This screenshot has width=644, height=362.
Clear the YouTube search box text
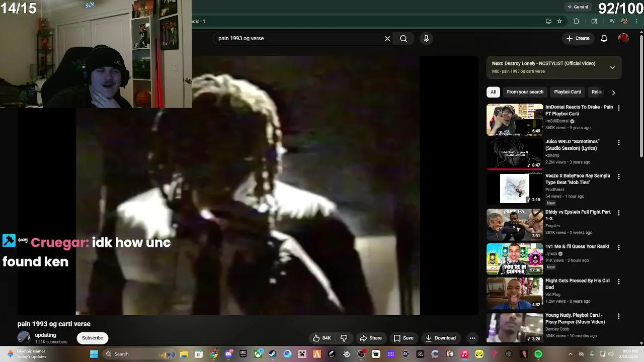pos(387,38)
